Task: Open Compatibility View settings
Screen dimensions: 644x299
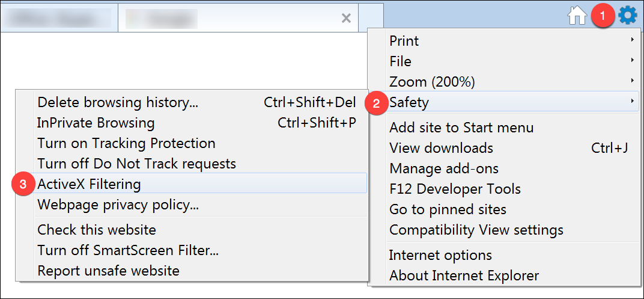Action: click(x=476, y=230)
